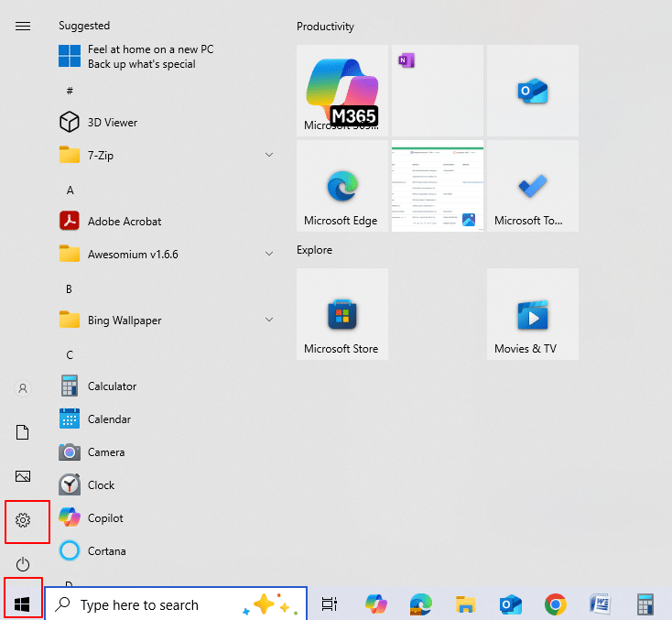Click the search highlights sparkle icon
This screenshot has width=672, height=620.
tap(270, 604)
